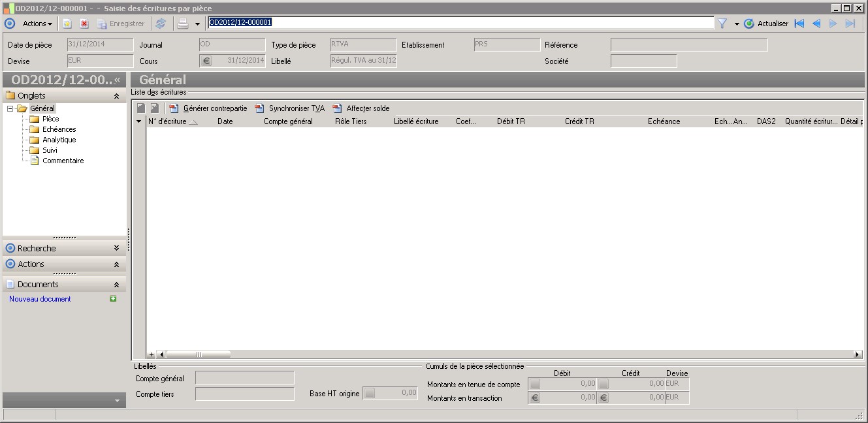Click the Enregistrer save button
Image resolution: width=868 pixels, height=423 pixels.
(x=121, y=23)
